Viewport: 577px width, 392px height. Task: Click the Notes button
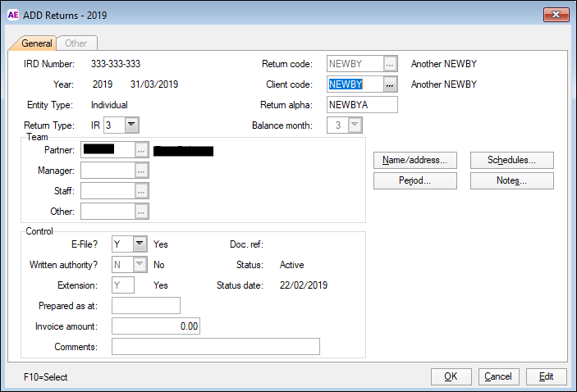[x=511, y=180]
